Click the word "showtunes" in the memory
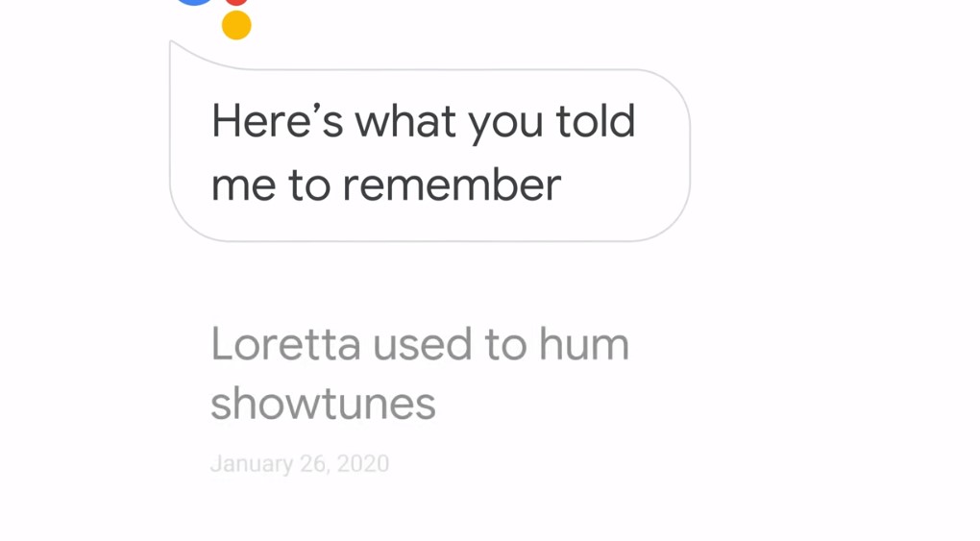This screenshot has width=980, height=541. 323,404
